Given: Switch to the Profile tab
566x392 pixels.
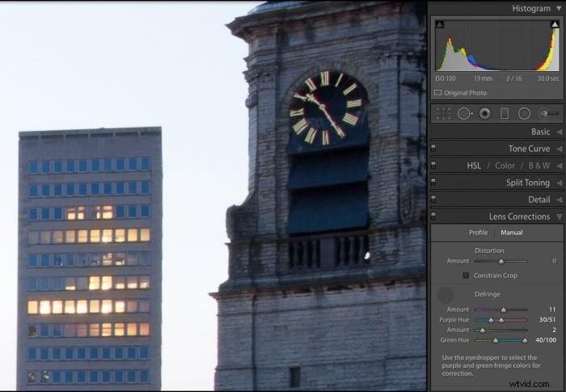Looking at the screenshot, I should pos(479,233).
